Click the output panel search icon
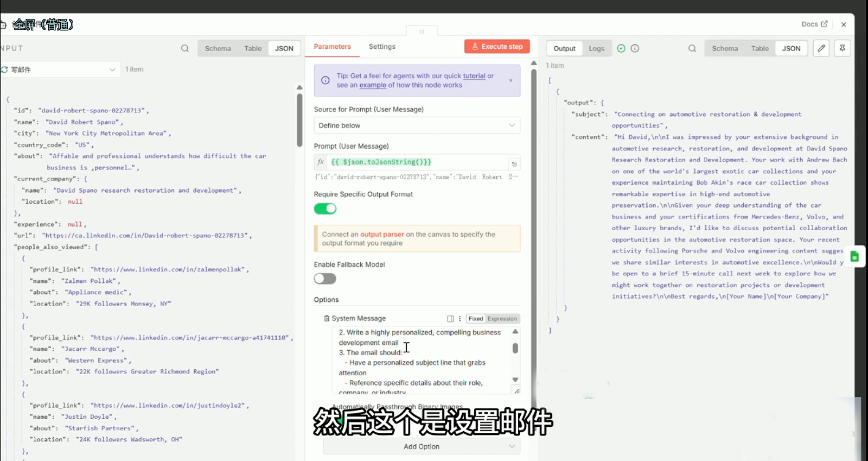868x461 pixels. (692, 48)
